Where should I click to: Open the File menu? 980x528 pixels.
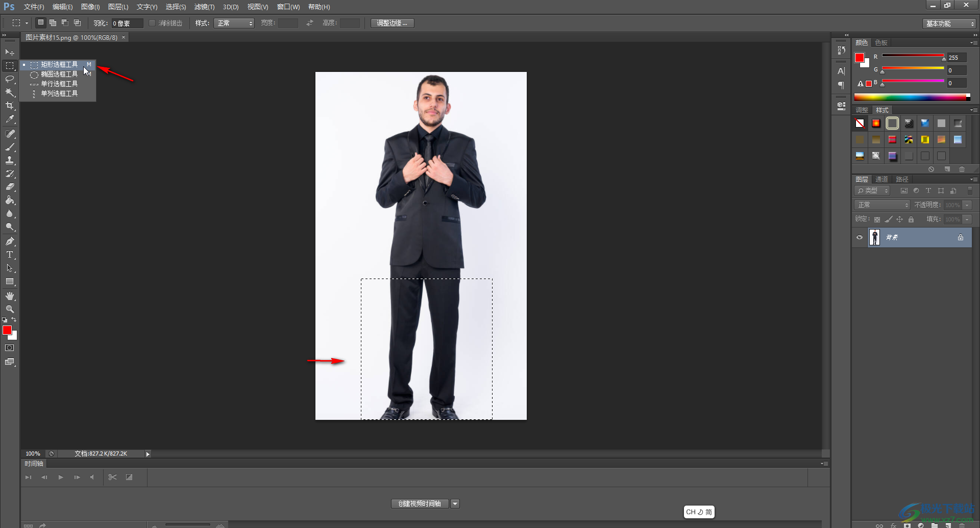(x=34, y=7)
